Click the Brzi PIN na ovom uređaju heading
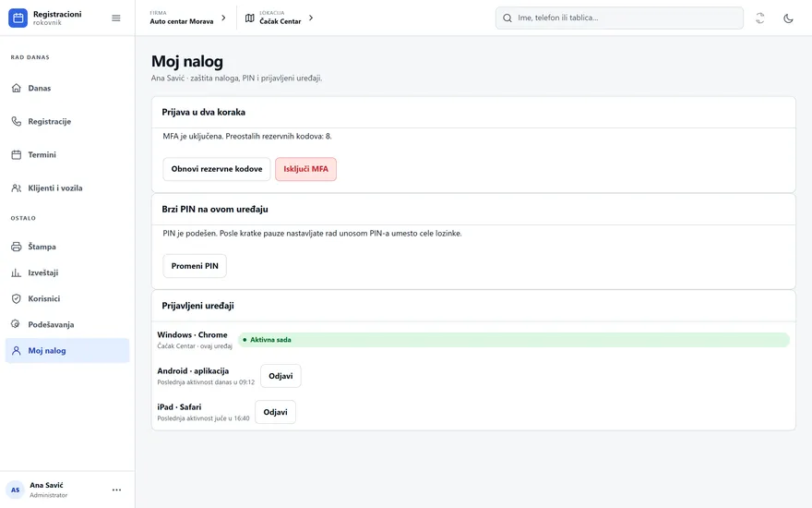The width and height of the screenshot is (812, 508). click(x=215, y=210)
